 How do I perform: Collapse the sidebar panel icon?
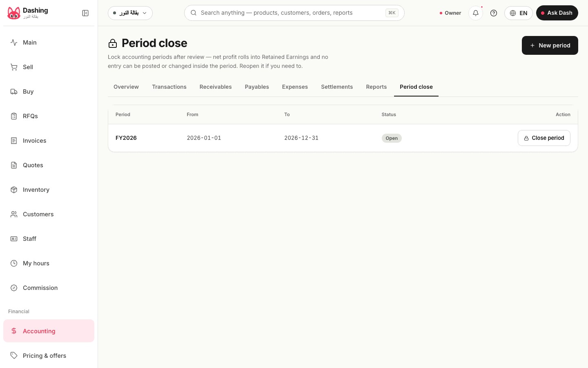point(85,13)
